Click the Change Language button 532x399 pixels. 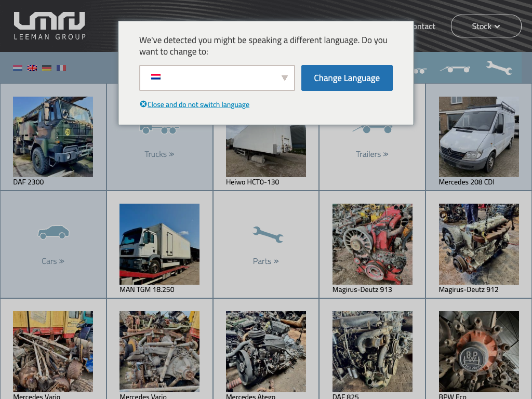pyautogui.click(x=347, y=78)
